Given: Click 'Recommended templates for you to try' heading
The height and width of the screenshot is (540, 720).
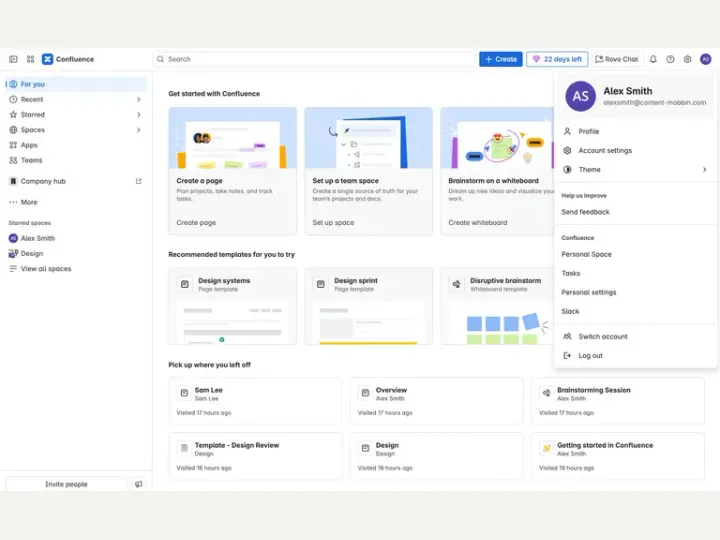Looking at the screenshot, I should tap(231, 254).
